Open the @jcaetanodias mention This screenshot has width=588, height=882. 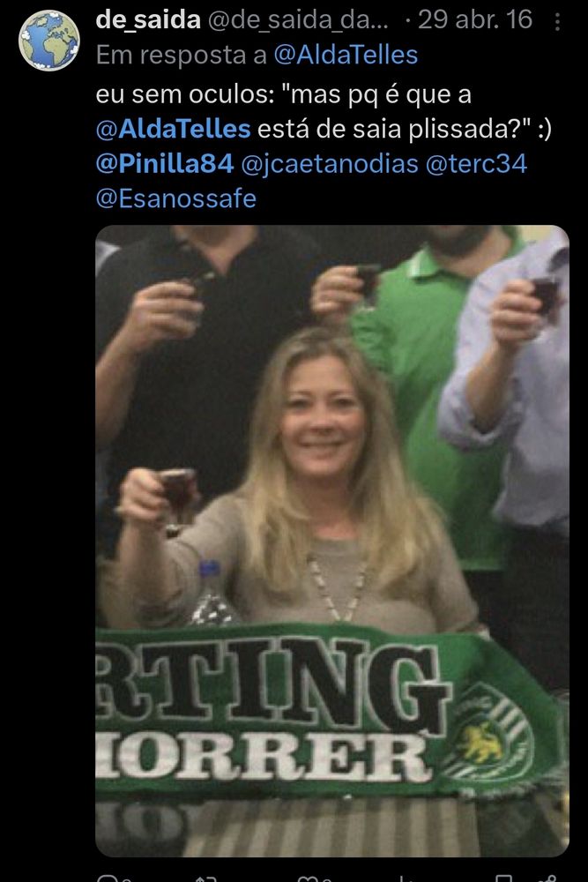tap(330, 164)
